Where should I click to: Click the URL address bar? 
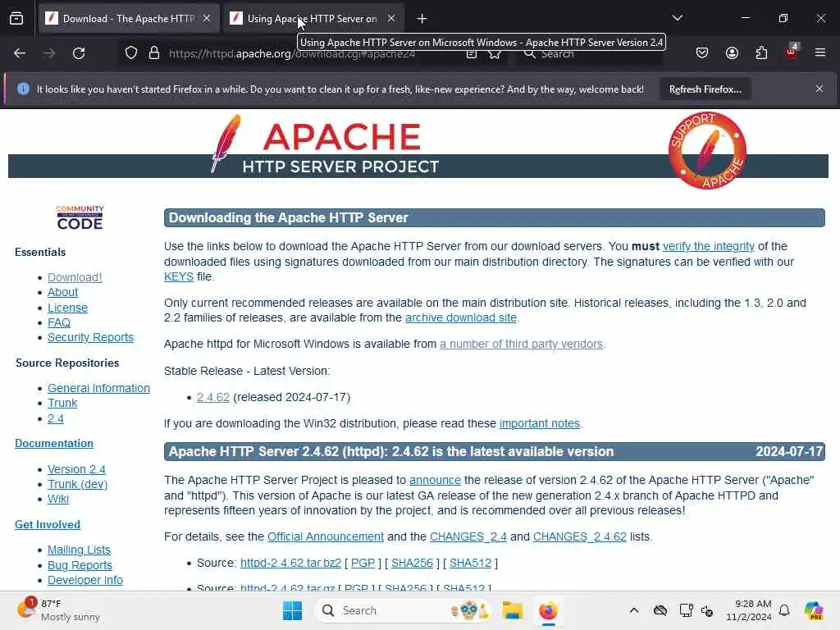pyautogui.click(x=313, y=53)
